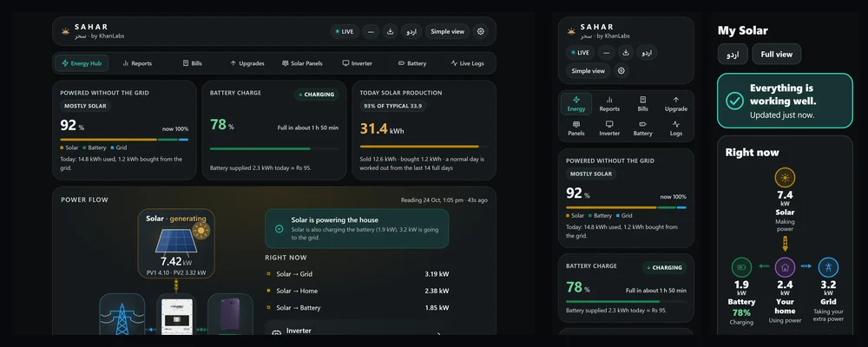The width and height of the screenshot is (868, 347).
Task: Click the dash button in the wide desktop header
Action: [x=371, y=31]
